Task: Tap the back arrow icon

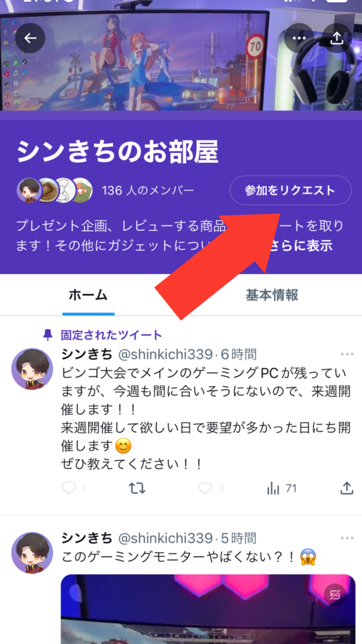Action: [x=30, y=38]
